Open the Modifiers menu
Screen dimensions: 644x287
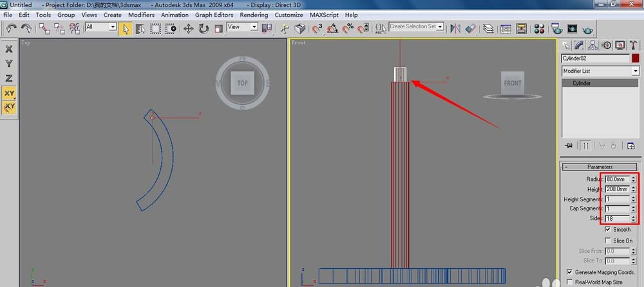[141, 15]
